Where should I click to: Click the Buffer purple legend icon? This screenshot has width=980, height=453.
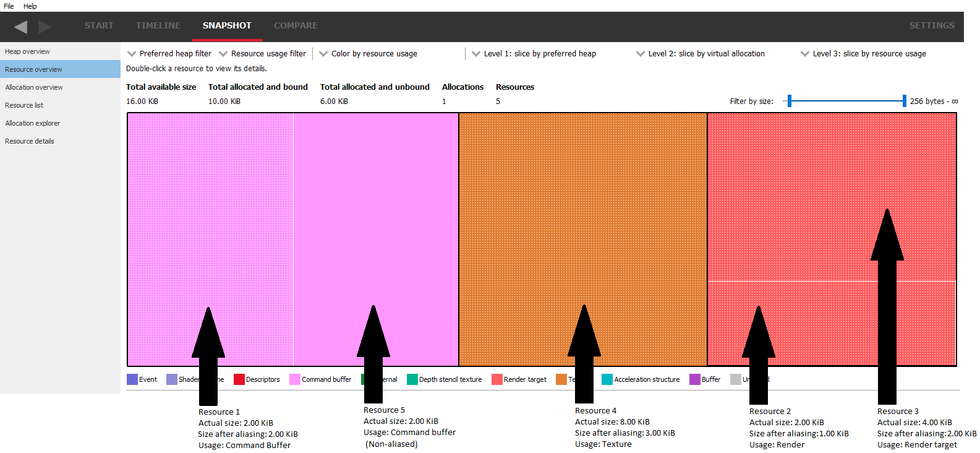click(695, 379)
